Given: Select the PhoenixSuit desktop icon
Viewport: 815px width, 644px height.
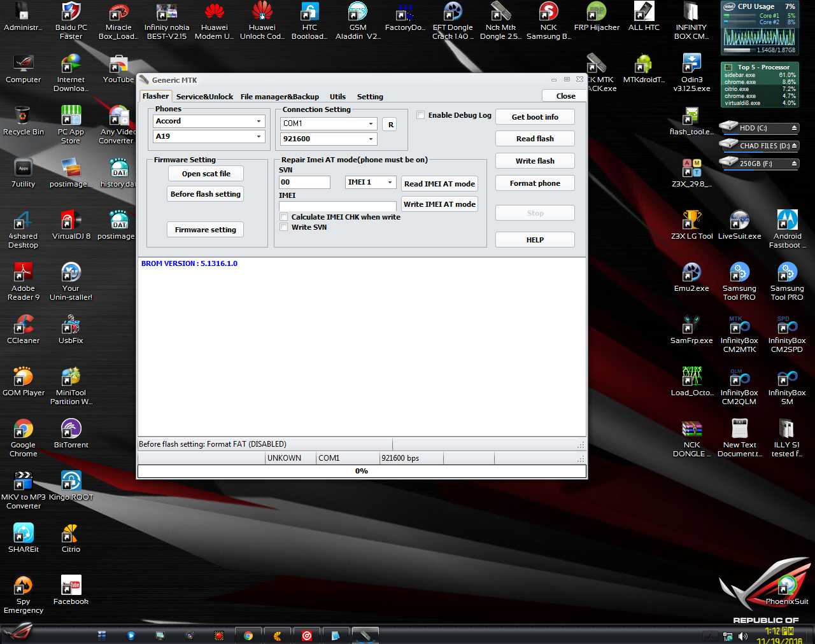Looking at the screenshot, I should point(787,590).
